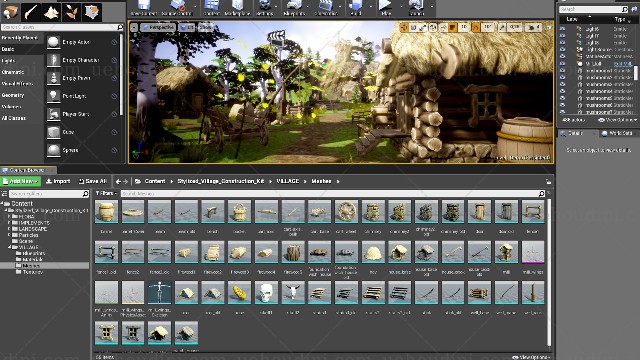Toggle visibility eye for the Mill row
The image size is (640, 360).
click(x=562, y=63)
